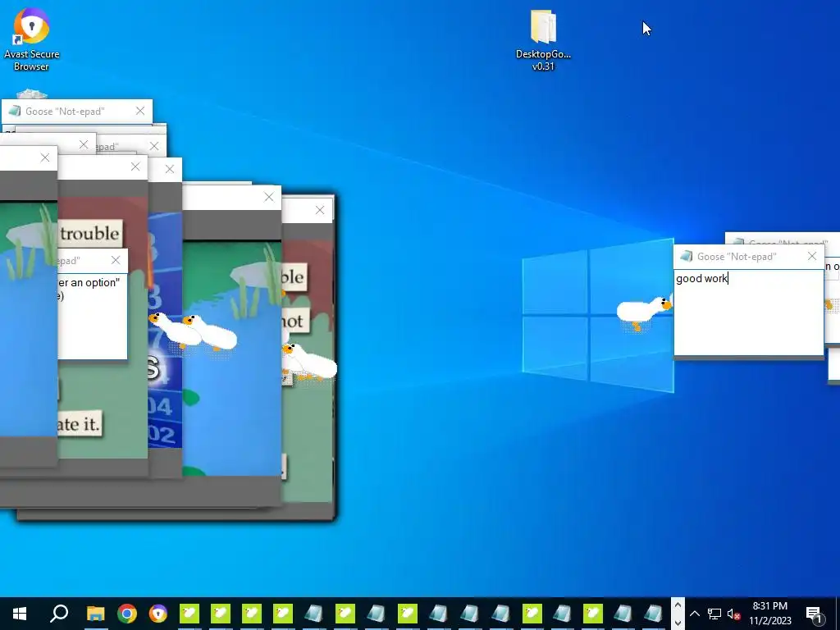This screenshot has width=840, height=630.
Task: Click the text area containing "good work"
Action: [x=748, y=312]
